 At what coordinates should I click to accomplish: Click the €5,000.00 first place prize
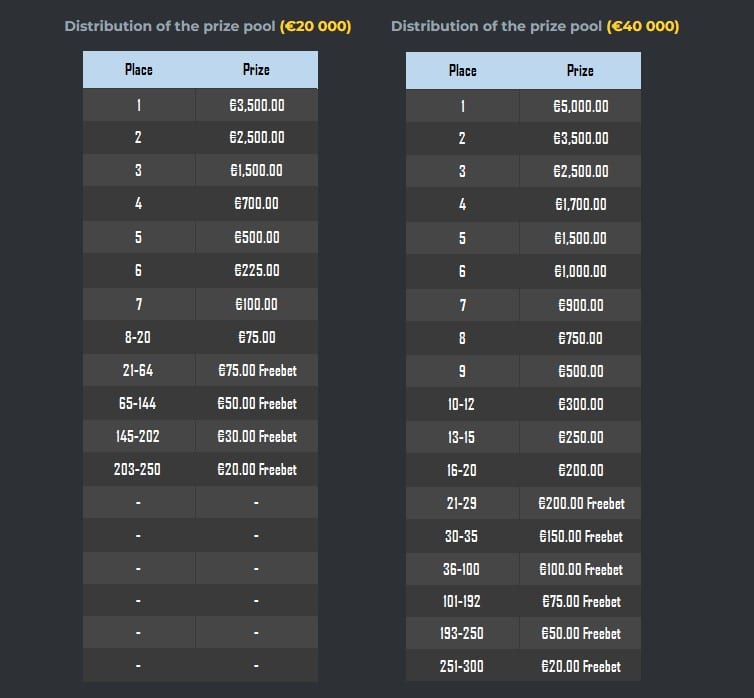pyautogui.click(x=580, y=106)
